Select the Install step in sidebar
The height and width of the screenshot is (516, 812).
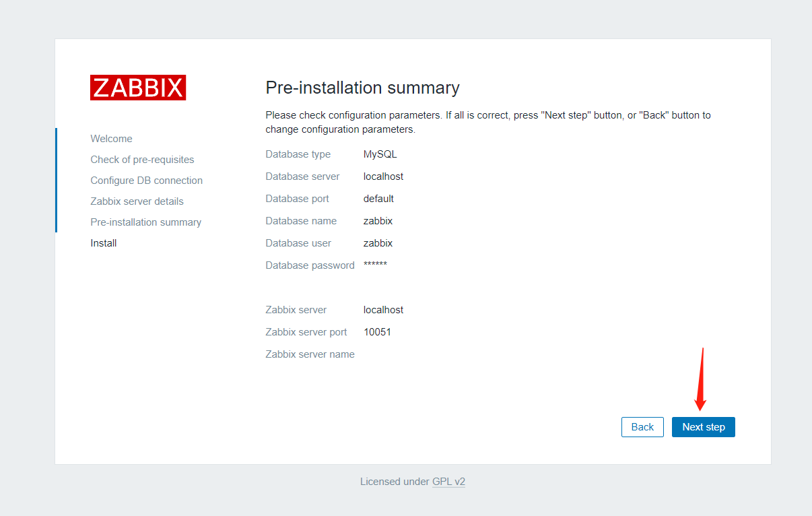pos(104,243)
